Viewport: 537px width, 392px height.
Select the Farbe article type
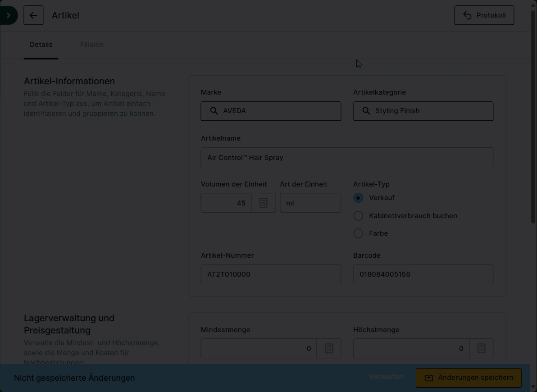[x=358, y=233]
